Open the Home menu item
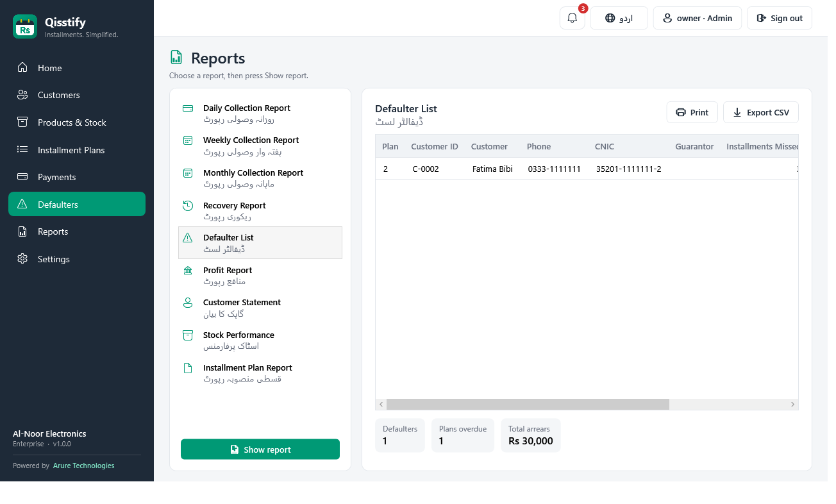Viewport: 836px width, 504px height. click(x=77, y=68)
